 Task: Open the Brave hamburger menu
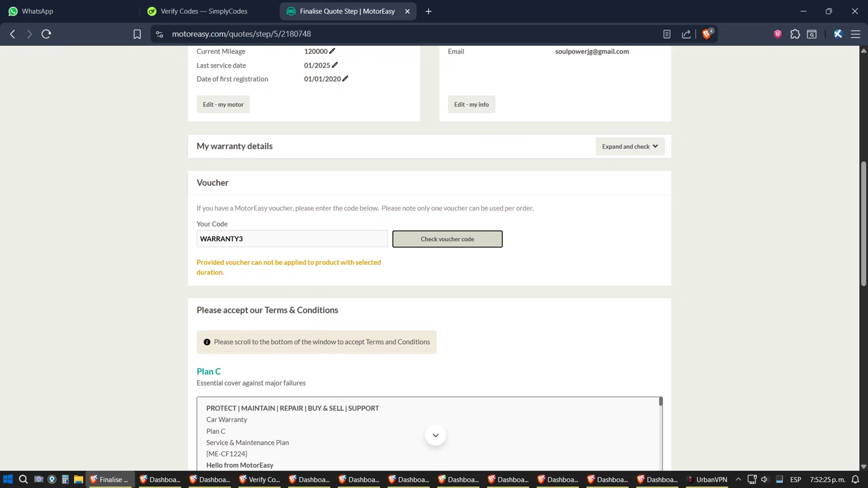click(x=855, y=34)
